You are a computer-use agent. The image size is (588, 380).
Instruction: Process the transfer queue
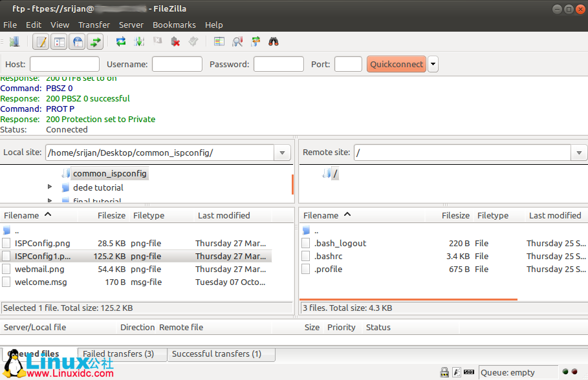point(138,41)
